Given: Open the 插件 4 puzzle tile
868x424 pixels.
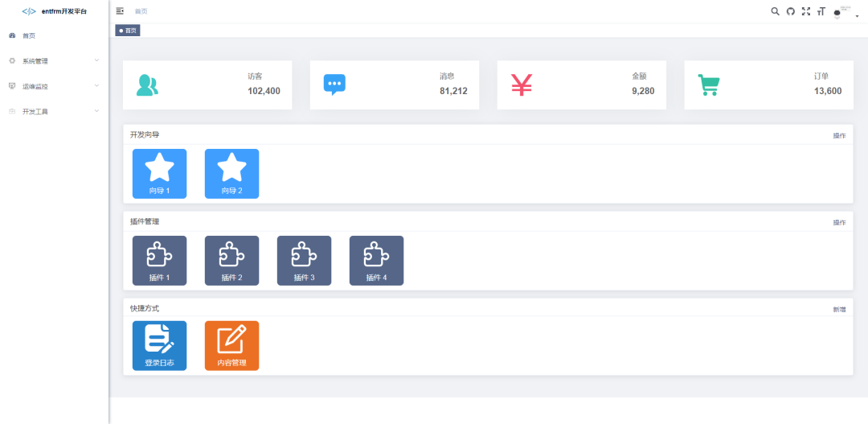Looking at the screenshot, I should click(376, 261).
